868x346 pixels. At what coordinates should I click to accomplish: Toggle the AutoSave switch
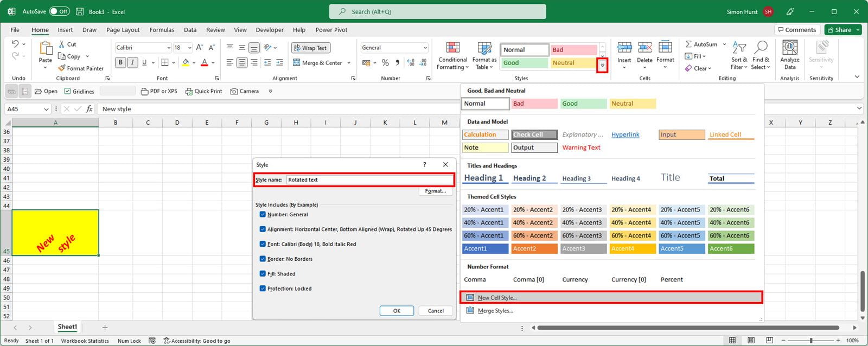(x=59, y=11)
